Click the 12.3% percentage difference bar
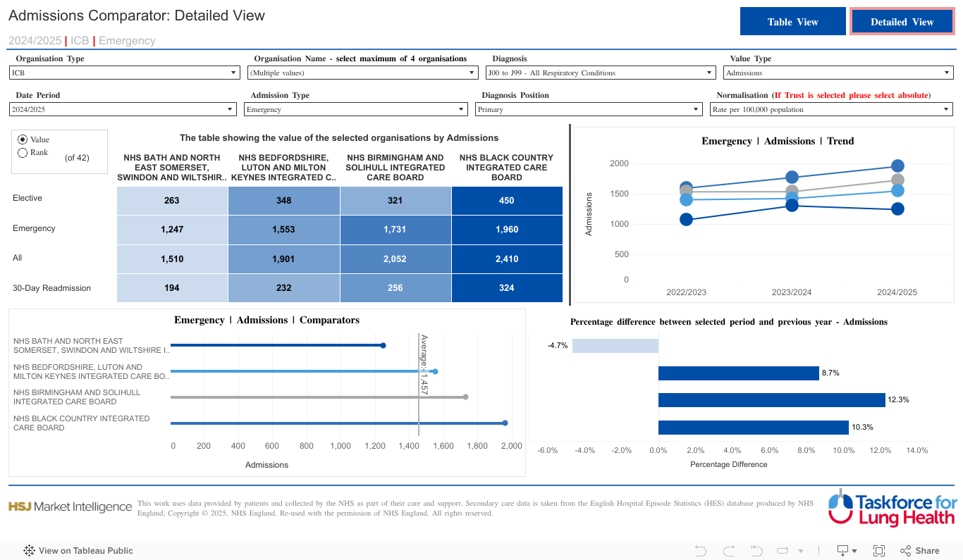 (771, 400)
